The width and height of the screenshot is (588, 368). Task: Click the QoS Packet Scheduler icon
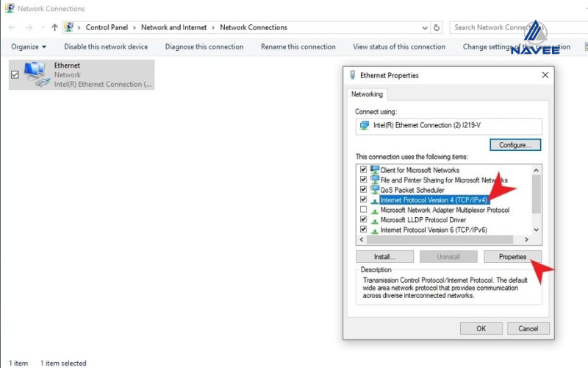(375, 190)
